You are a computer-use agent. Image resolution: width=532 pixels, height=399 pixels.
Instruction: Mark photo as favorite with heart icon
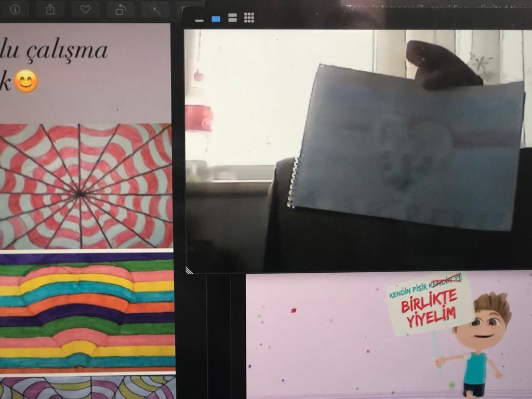point(85,9)
